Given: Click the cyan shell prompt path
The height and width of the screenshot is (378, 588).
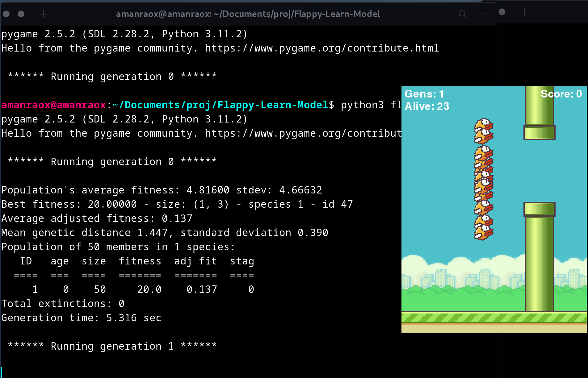Looking at the screenshot, I should click(220, 105).
